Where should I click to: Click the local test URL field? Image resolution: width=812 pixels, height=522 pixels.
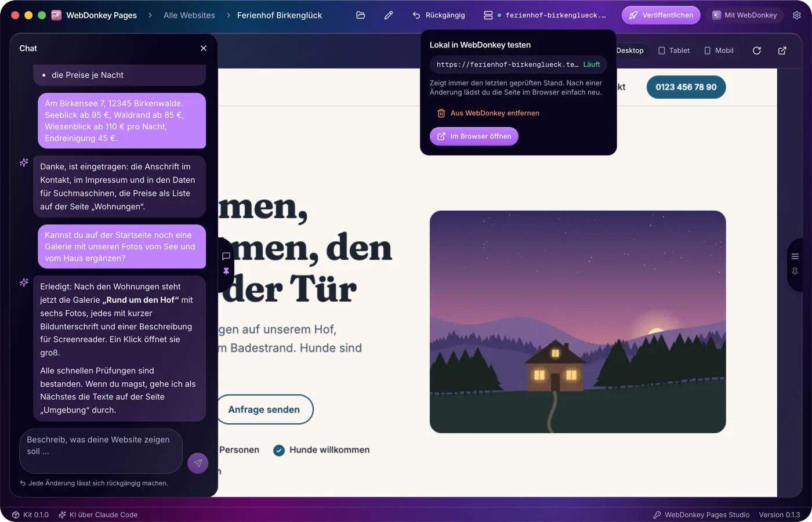tap(518, 64)
